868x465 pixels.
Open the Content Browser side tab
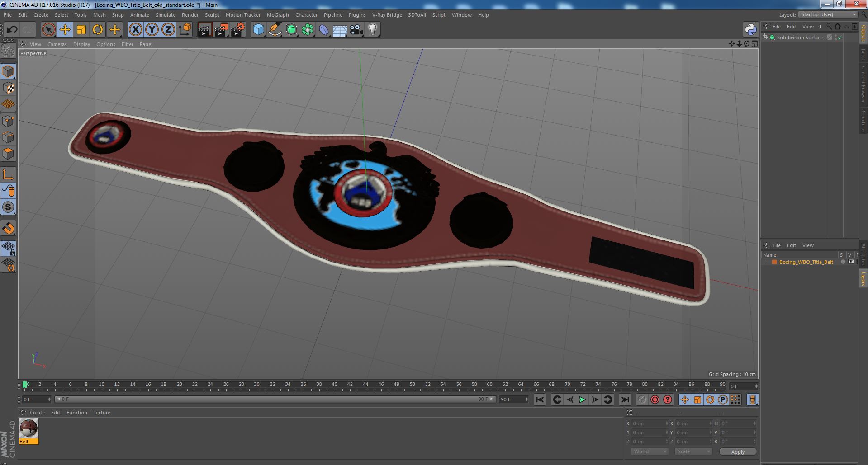863,84
